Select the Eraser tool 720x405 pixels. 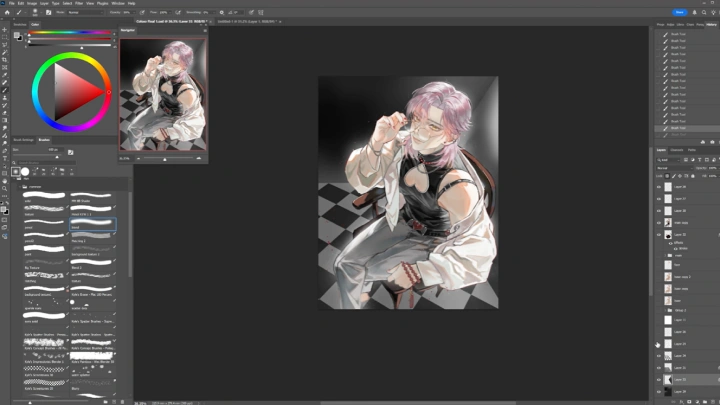pos(5,113)
